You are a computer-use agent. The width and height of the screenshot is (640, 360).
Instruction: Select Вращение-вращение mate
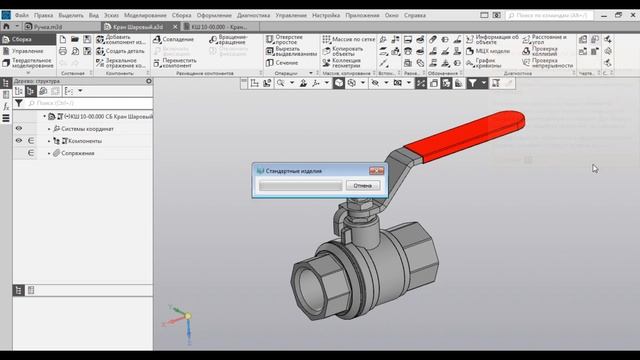229,40
